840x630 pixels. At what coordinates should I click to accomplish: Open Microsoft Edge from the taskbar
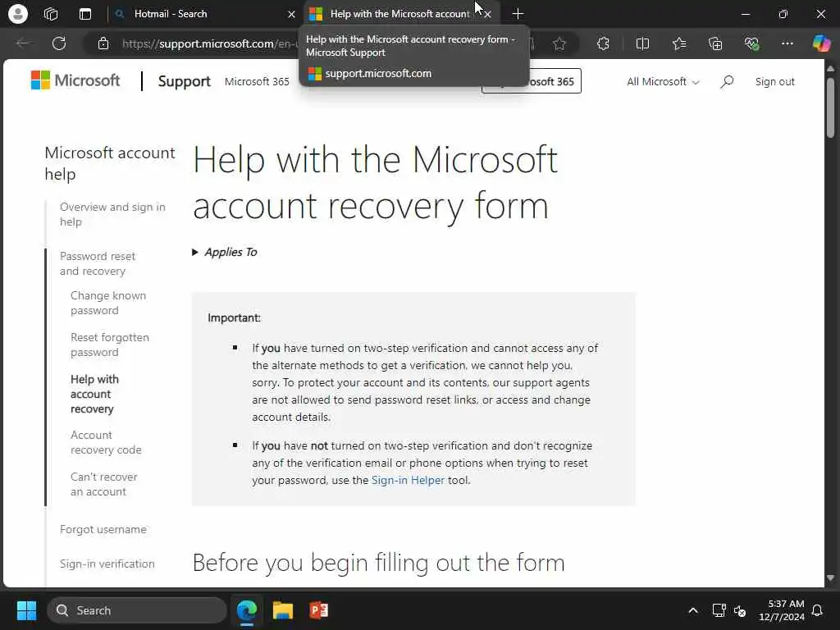(247, 610)
